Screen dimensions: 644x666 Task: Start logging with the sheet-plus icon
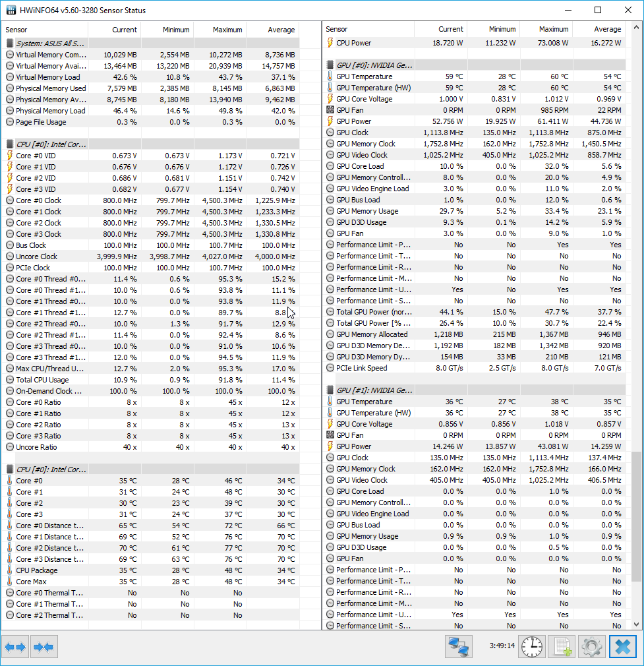[x=561, y=647]
